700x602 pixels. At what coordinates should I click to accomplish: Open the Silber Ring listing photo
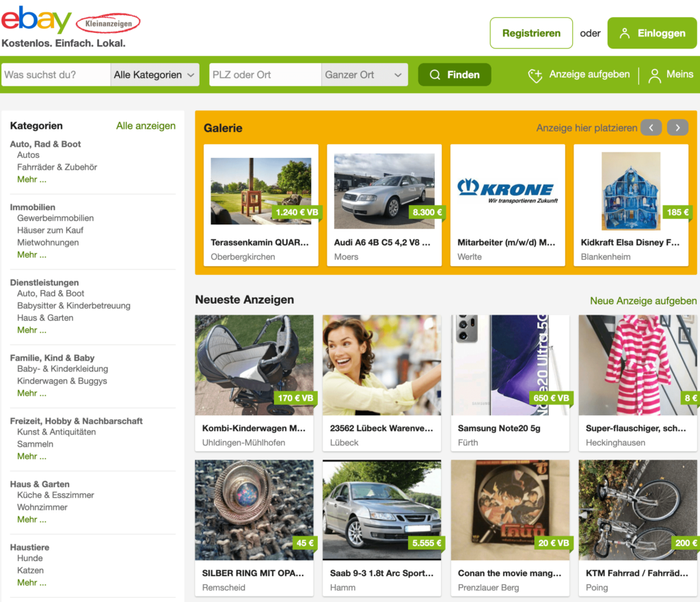pos(254,510)
